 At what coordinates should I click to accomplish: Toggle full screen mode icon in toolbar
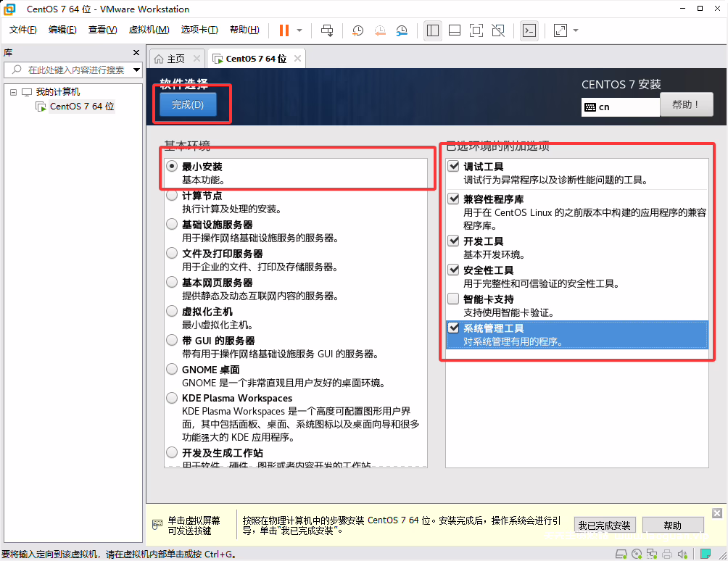pos(476,30)
